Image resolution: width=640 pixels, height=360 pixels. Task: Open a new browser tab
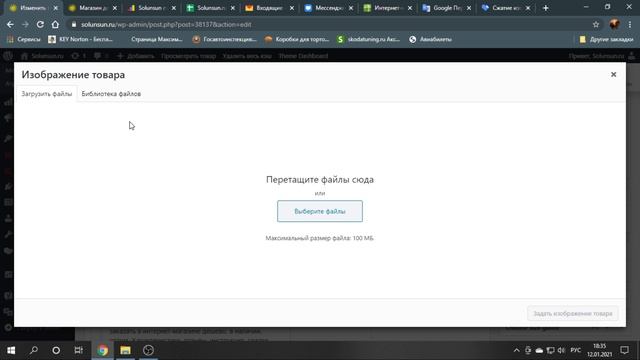(546, 8)
